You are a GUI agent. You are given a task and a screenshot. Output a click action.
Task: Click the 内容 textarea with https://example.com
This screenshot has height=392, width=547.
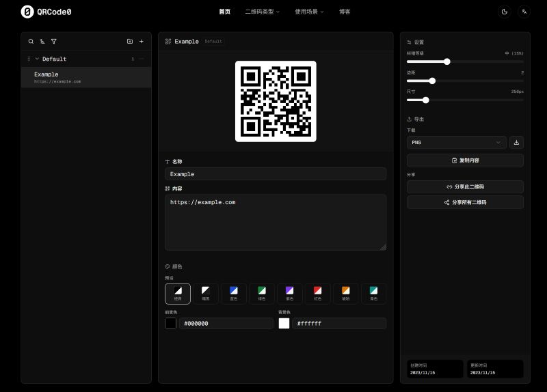276,223
